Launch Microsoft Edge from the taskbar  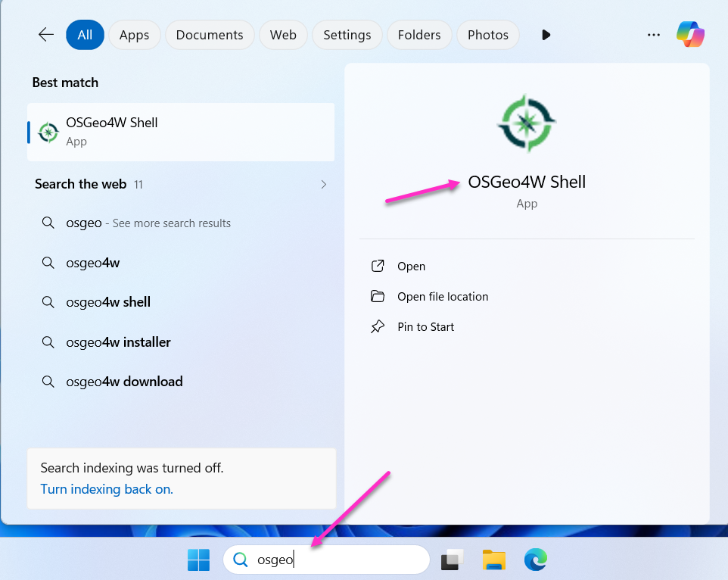[x=536, y=560]
